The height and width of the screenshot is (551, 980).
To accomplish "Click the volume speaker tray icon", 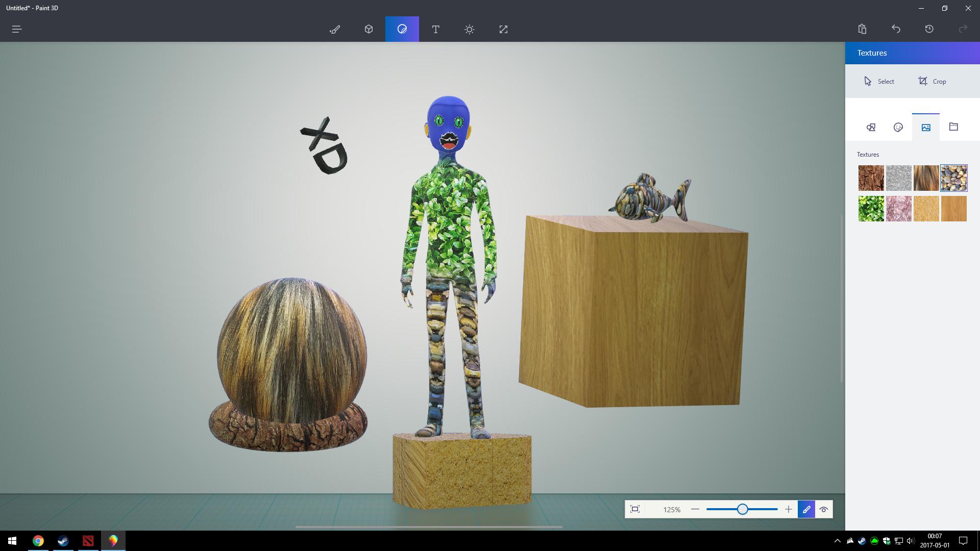I will point(911,541).
